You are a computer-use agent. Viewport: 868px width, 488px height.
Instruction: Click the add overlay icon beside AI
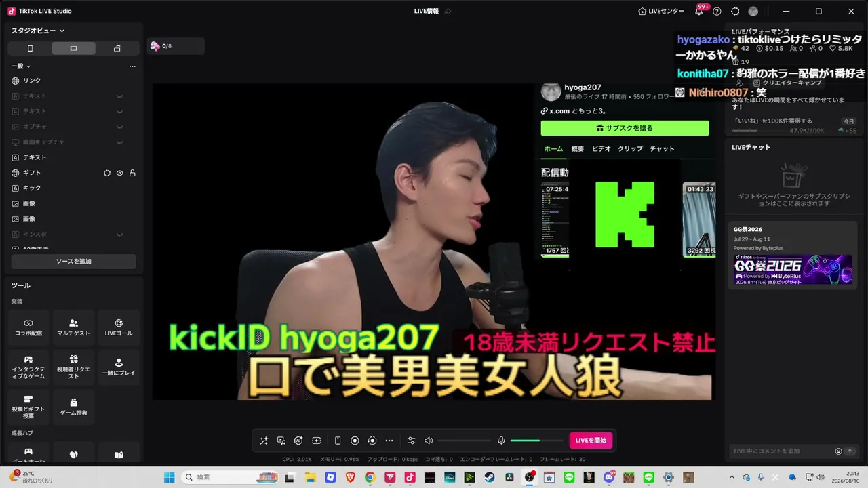[316, 441]
